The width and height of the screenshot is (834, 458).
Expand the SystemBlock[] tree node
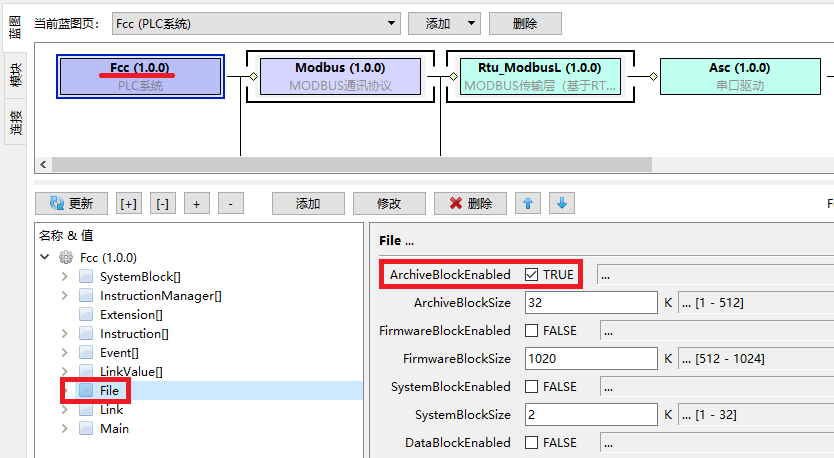pos(65,277)
